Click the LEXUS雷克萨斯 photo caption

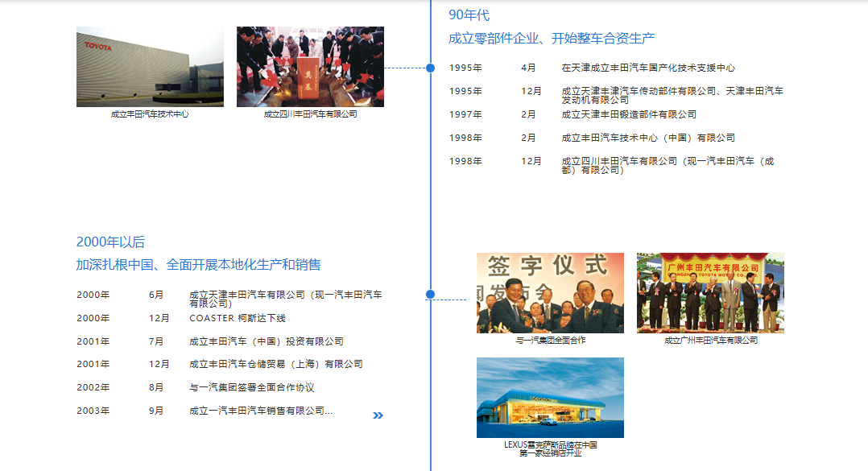(550, 448)
